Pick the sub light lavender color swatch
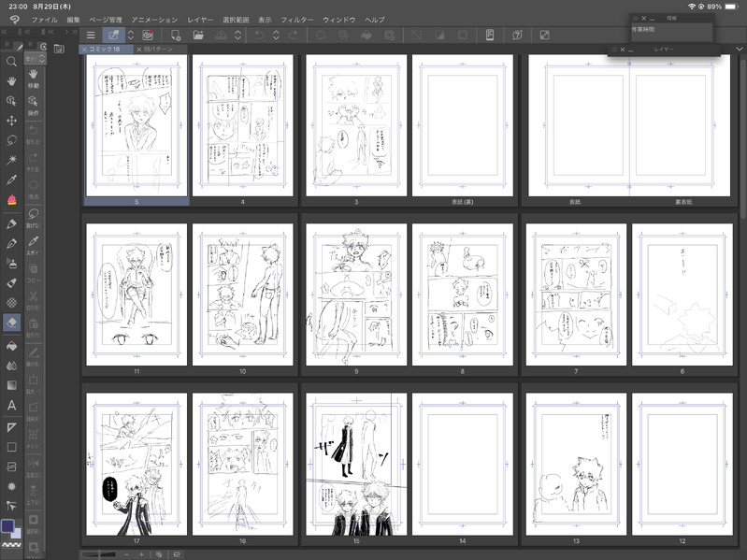 pos(17,533)
